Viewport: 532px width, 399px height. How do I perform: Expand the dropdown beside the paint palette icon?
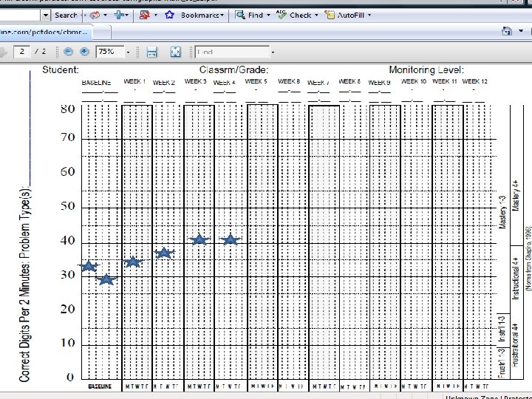pyautogui.click(x=105, y=16)
